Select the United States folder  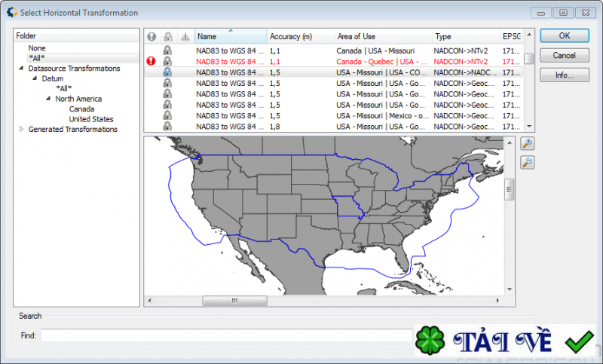(x=91, y=119)
